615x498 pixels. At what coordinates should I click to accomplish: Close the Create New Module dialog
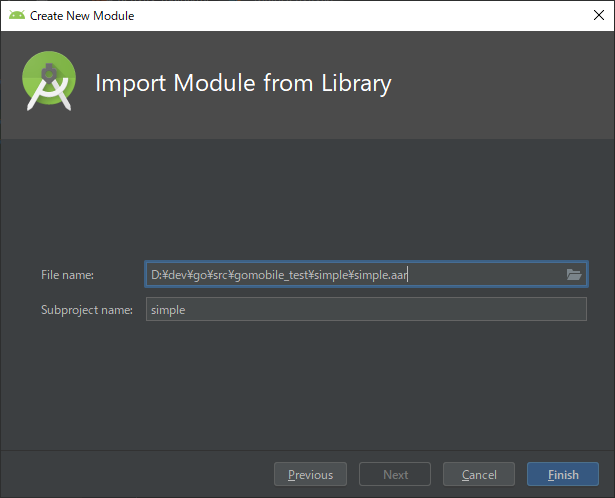pyautogui.click(x=591, y=16)
